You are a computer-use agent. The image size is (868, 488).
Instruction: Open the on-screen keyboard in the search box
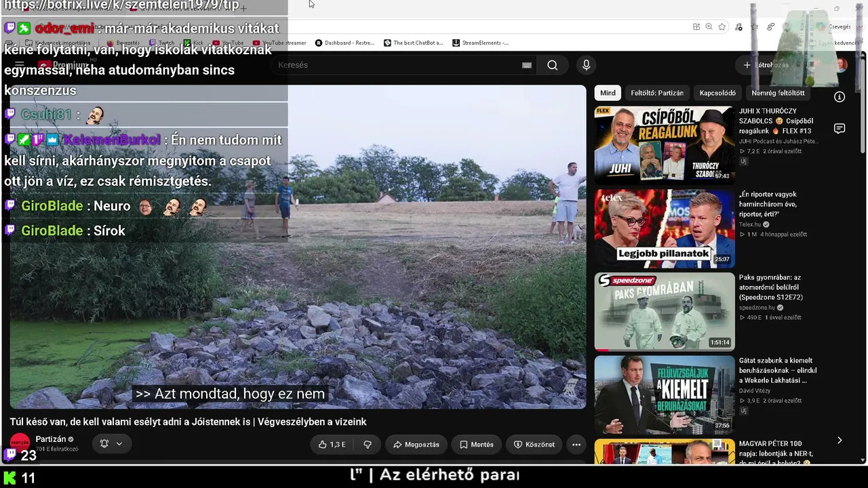[x=527, y=65]
